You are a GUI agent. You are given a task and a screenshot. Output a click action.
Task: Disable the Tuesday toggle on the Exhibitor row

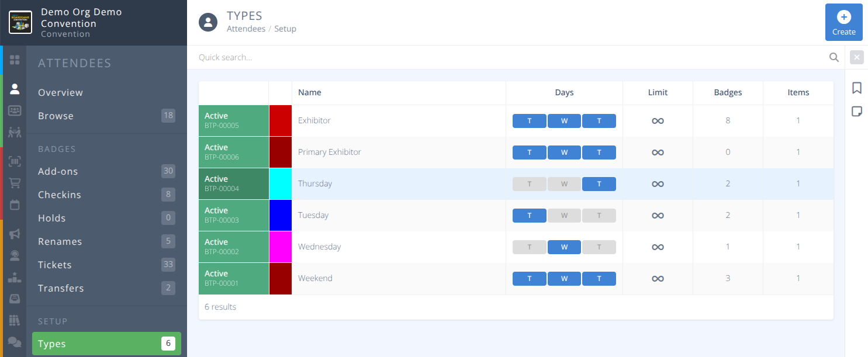click(529, 120)
